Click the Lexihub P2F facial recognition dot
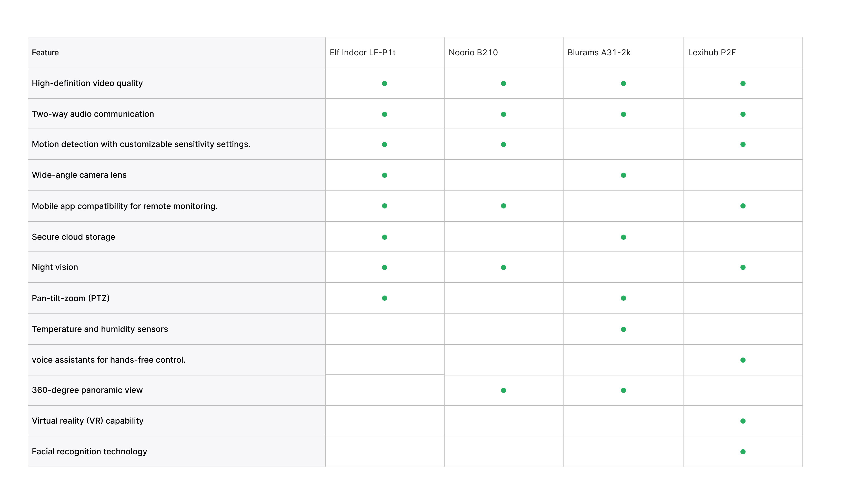844x504 pixels. 743,452
